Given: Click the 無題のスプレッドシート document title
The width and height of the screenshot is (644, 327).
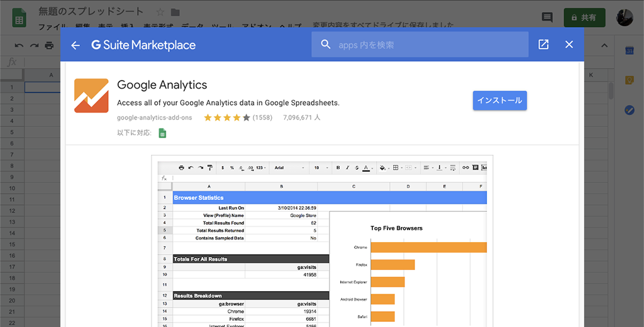Looking at the screenshot, I should [x=91, y=11].
